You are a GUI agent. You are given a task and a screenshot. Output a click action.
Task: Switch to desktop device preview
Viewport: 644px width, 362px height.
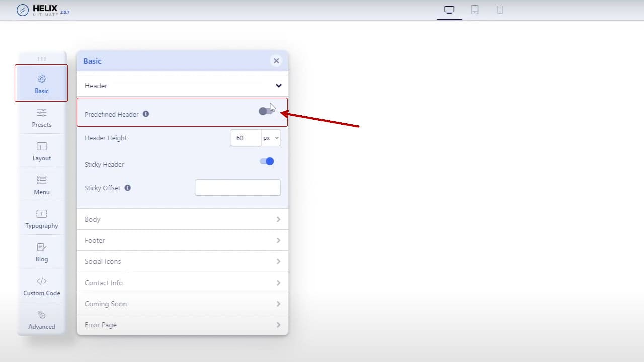[x=449, y=10]
